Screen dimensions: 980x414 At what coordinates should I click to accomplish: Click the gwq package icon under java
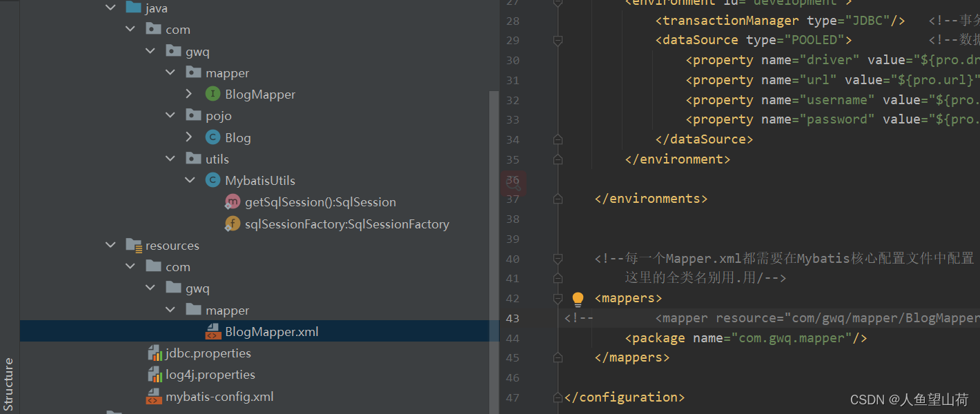pos(174,51)
